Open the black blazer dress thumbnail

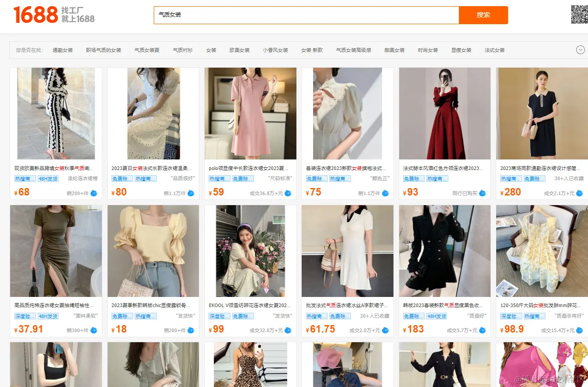pyautogui.click(x=445, y=251)
